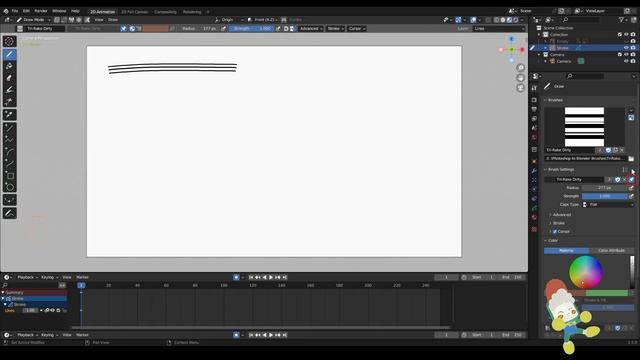The height and width of the screenshot is (360, 640).
Task: Toggle Lines layer visibility in dope sheet
Action: 53,311
